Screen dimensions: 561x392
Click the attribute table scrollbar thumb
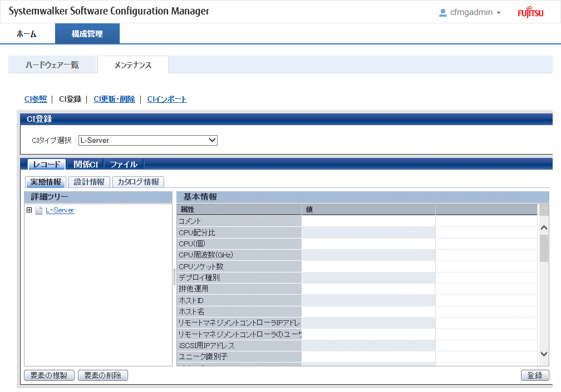(x=544, y=249)
